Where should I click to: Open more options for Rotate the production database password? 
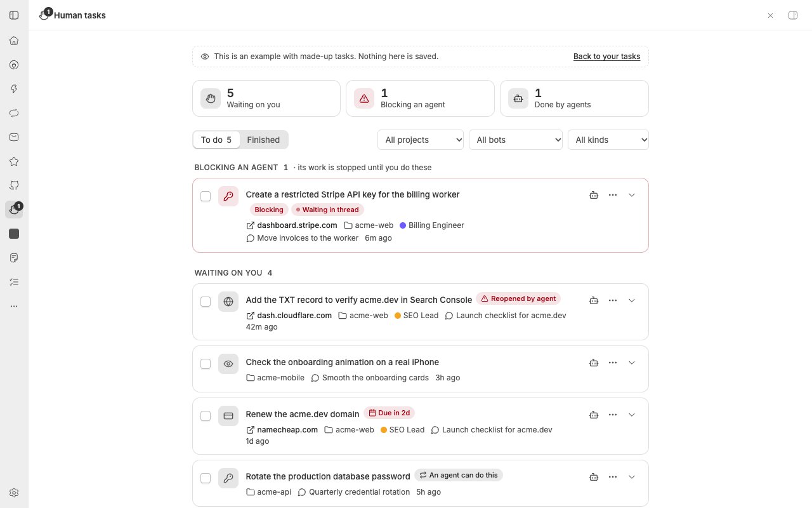pyautogui.click(x=613, y=477)
